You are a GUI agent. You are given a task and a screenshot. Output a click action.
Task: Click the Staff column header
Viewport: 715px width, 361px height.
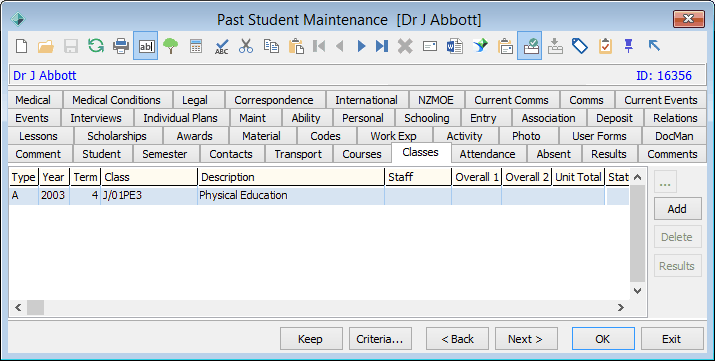pyautogui.click(x=418, y=177)
